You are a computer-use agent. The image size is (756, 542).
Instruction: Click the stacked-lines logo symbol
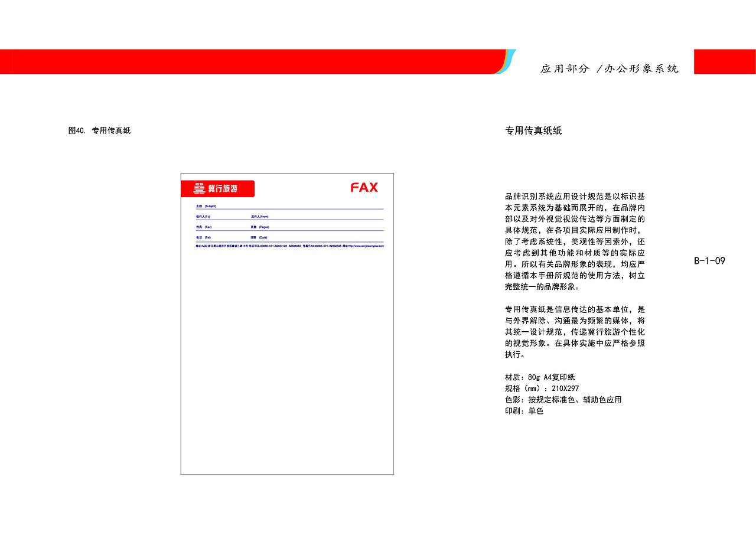click(198, 188)
